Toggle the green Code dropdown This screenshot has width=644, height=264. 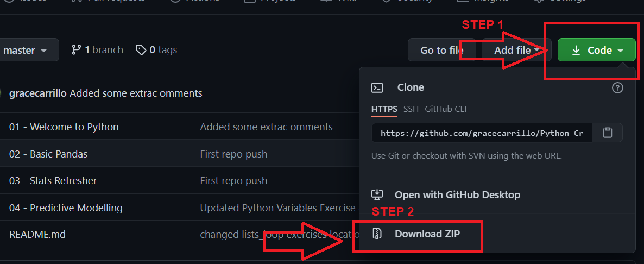click(597, 50)
